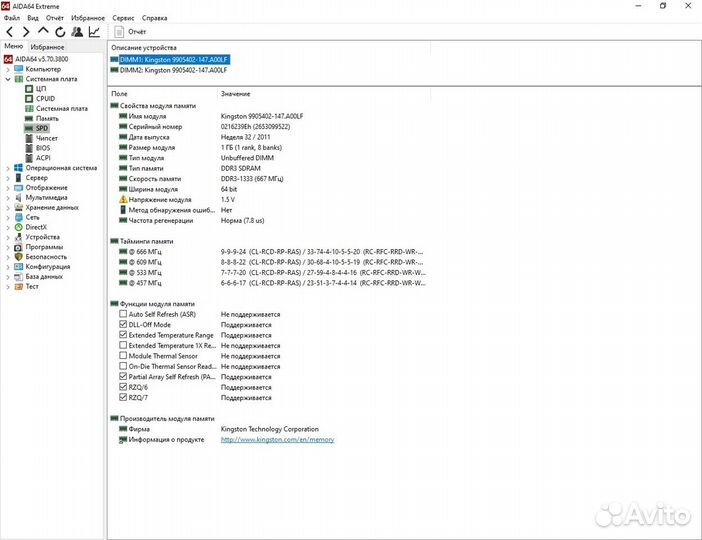
Task: Go forward with the right arrow toolbar icon
Action: [x=26, y=32]
